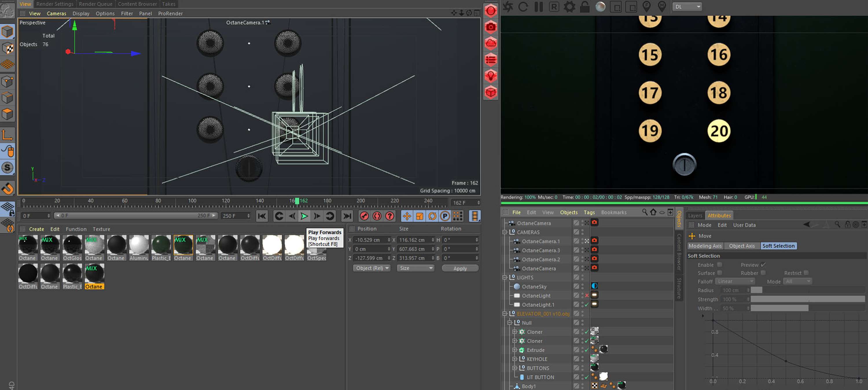The height and width of the screenshot is (390, 868).
Task: Click the Autokeying button
Action: point(377,216)
